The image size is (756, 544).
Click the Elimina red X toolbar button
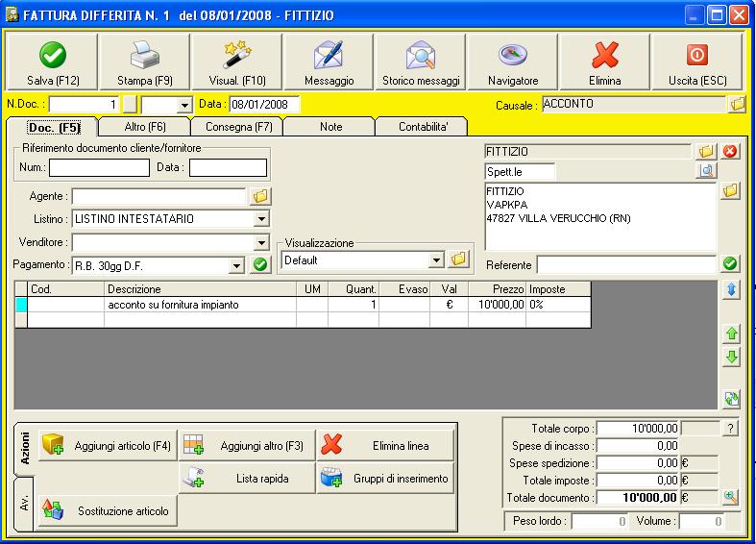[x=604, y=62]
